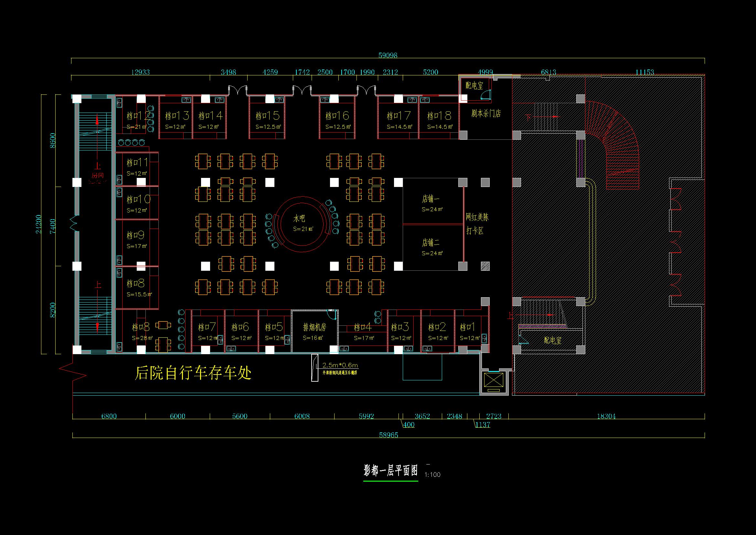
Task: Click the 档口10 stall label
Action: point(139,199)
